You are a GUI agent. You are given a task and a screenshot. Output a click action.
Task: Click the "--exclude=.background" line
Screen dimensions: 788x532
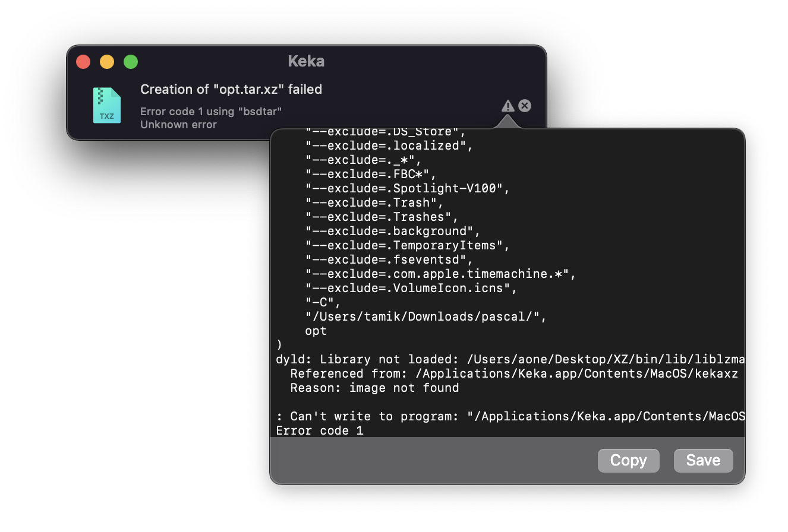point(393,231)
